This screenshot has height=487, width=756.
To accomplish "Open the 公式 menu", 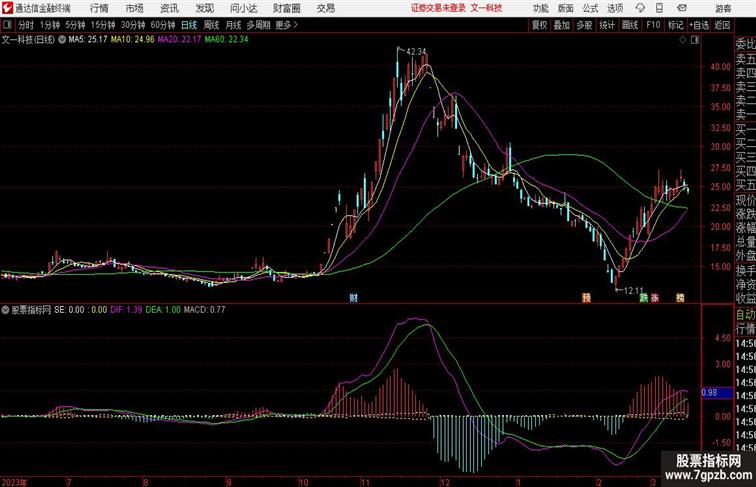I will click(590, 8).
